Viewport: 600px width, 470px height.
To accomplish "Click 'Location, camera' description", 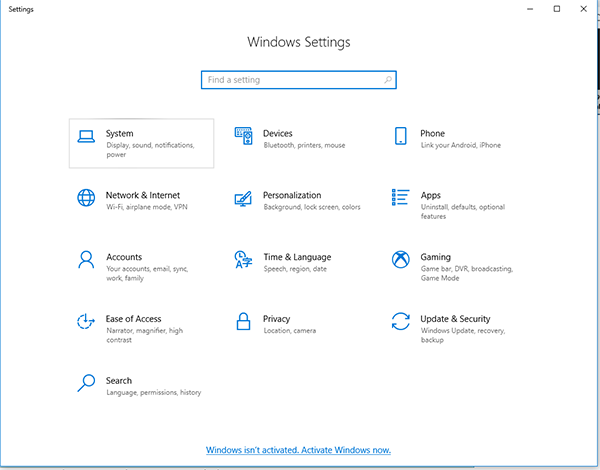I will [290, 331].
